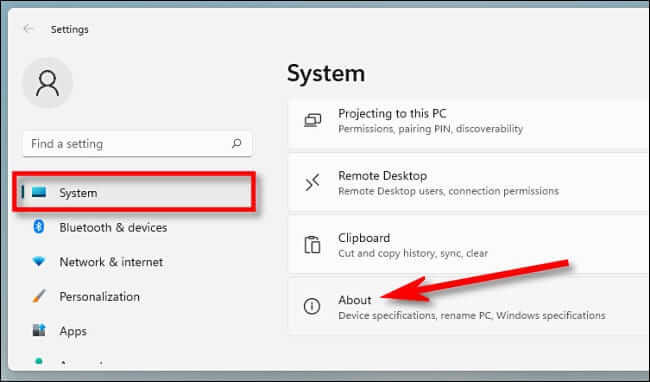Click the About info circle icon

tap(312, 307)
